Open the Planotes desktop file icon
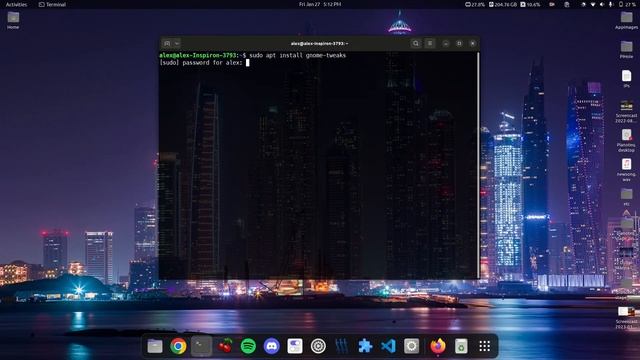 626,140
